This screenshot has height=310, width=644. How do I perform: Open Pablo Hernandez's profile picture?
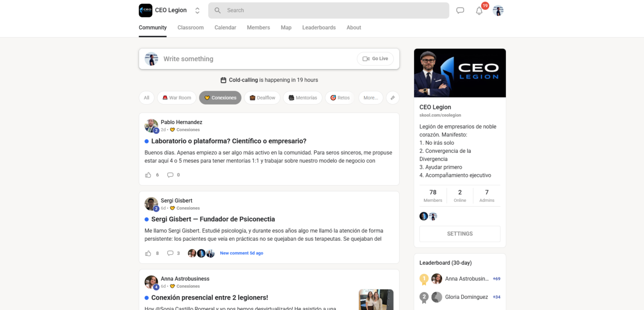(x=151, y=126)
